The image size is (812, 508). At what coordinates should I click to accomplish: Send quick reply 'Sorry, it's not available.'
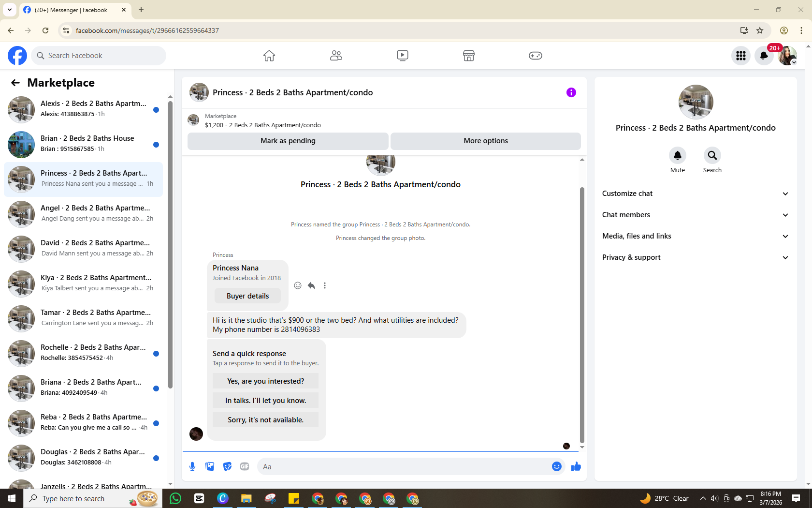265,420
